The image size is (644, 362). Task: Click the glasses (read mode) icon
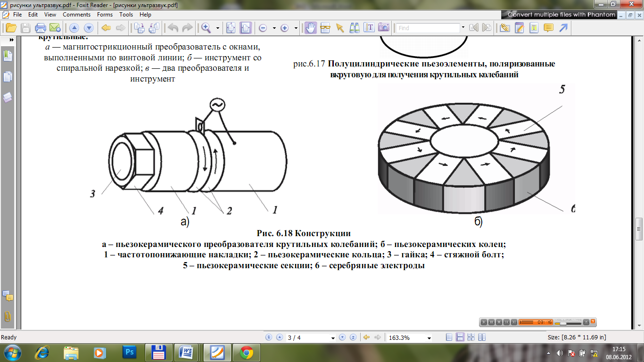click(x=325, y=28)
